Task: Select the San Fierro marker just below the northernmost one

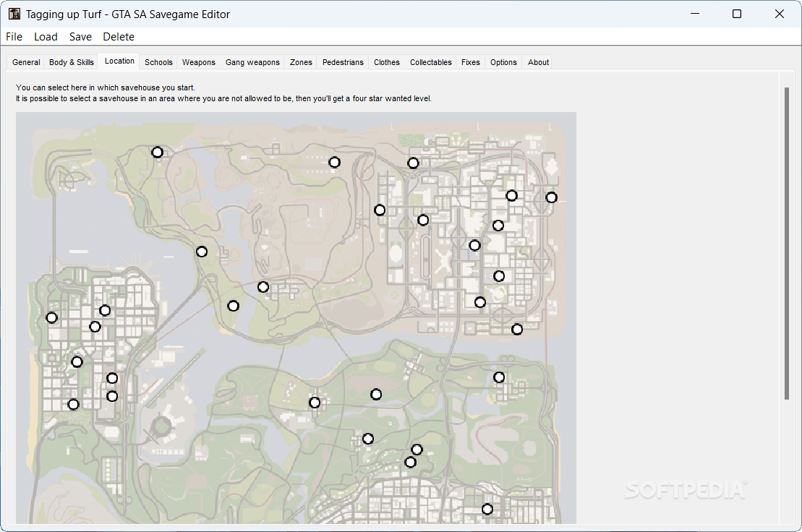Action: click(x=95, y=326)
